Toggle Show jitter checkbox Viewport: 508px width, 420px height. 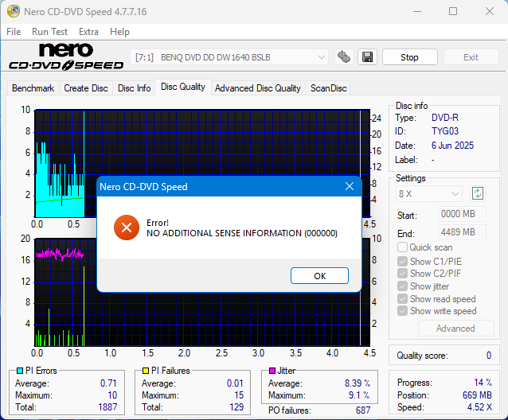tap(403, 286)
